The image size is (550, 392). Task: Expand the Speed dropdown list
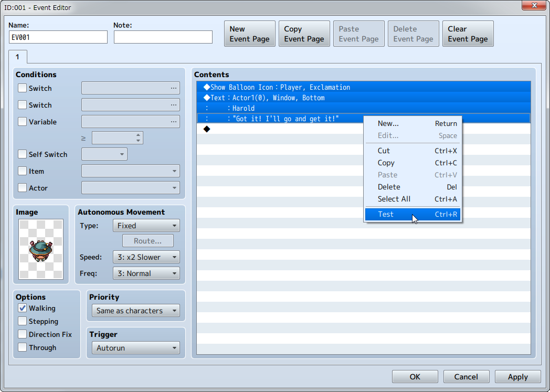(x=146, y=257)
